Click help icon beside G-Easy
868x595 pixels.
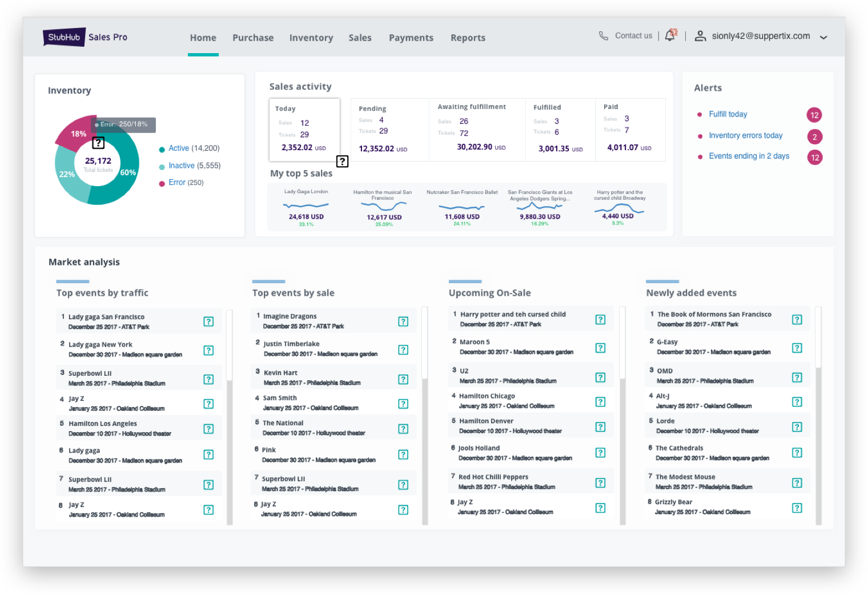coord(797,348)
